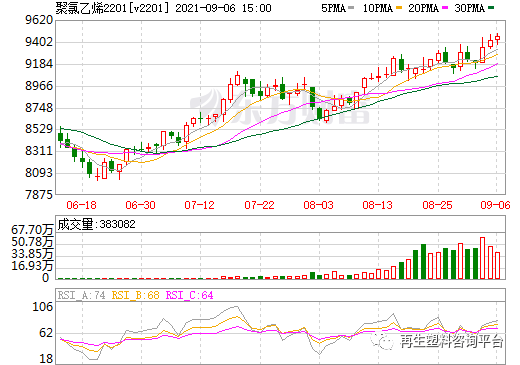Click the 06-30 date label

140,205
